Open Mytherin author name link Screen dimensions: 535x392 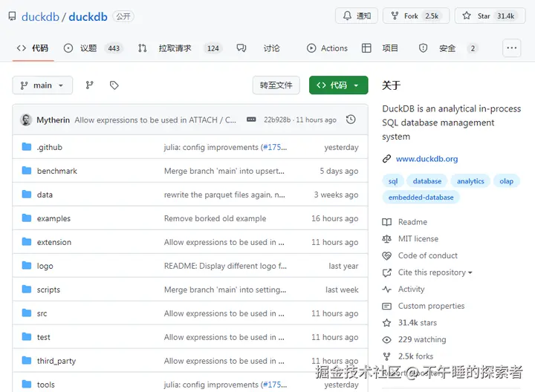pyautogui.click(x=53, y=120)
